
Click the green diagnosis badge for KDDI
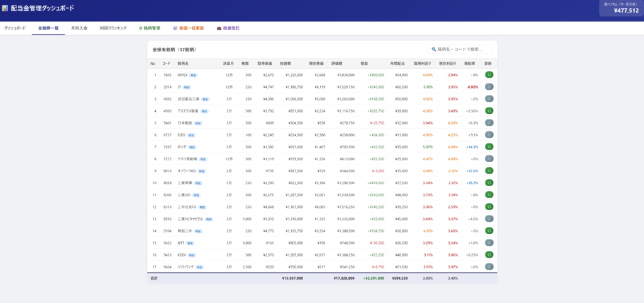(x=489, y=255)
